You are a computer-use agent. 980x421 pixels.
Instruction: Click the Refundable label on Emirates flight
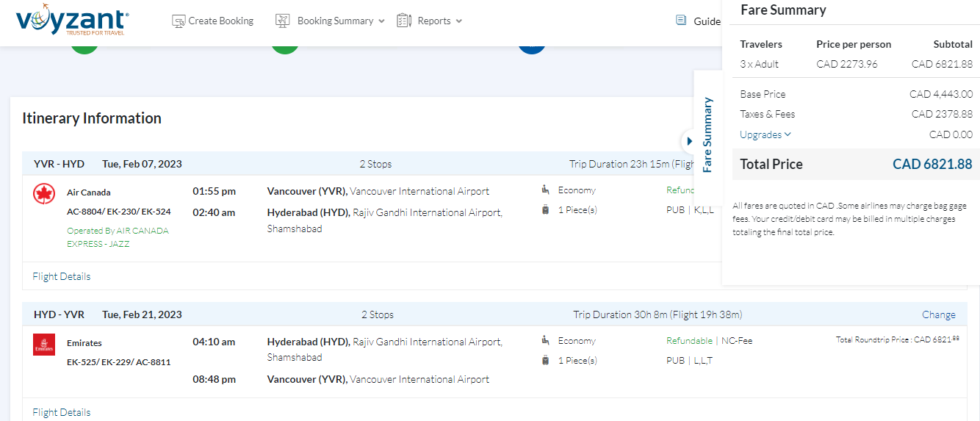688,341
